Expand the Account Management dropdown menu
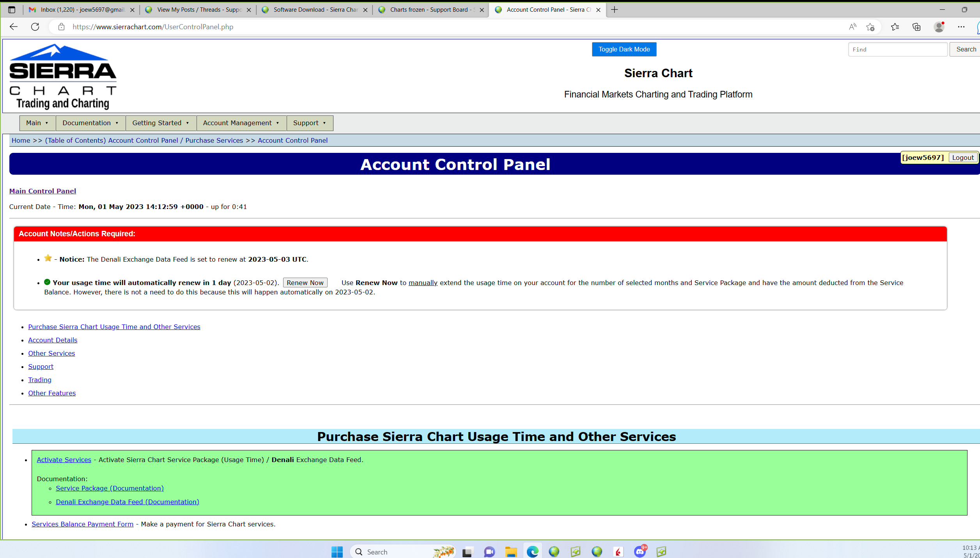Image resolution: width=980 pixels, height=558 pixels. pyautogui.click(x=241, y=123)
